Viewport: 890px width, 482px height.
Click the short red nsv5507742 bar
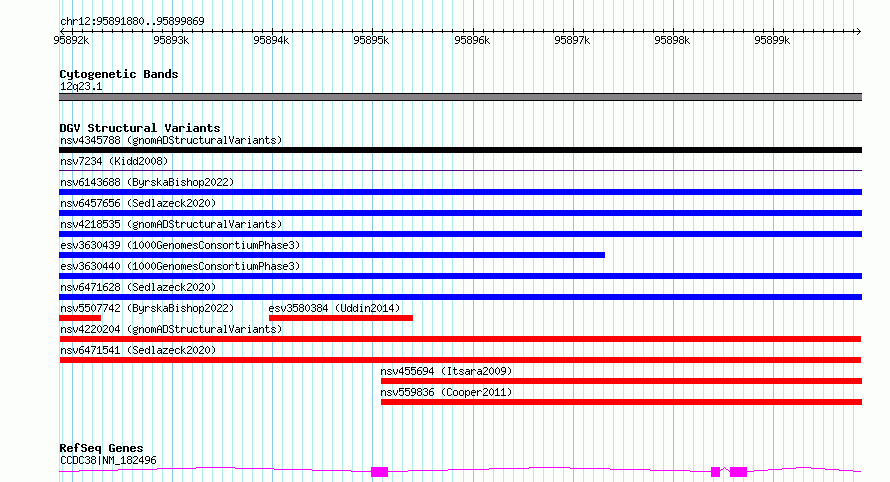point(80,318)
